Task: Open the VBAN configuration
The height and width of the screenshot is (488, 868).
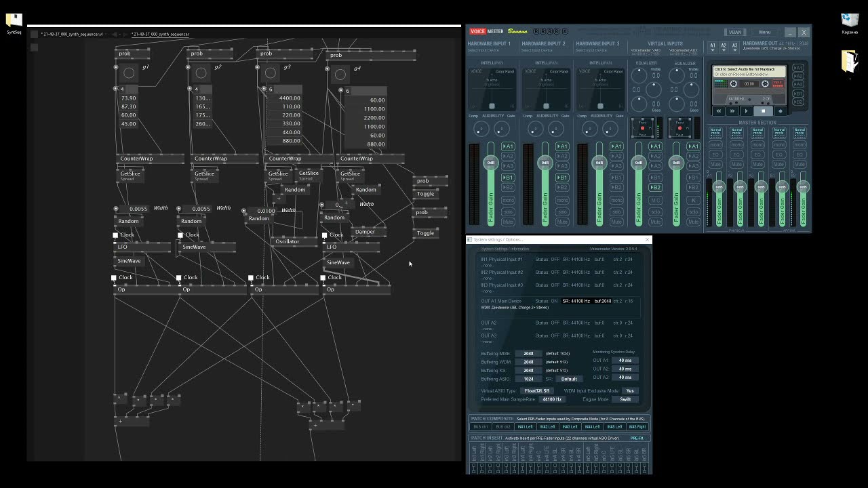Action: [x=735, y=32]
